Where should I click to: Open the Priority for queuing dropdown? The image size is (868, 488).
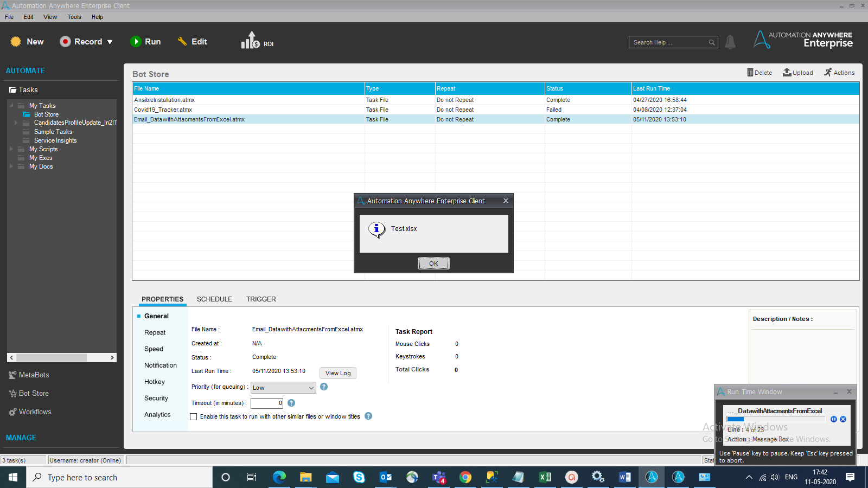point(283,388)
